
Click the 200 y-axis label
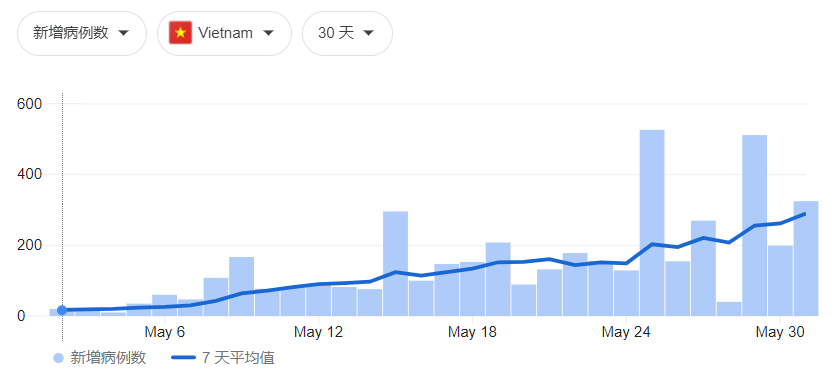(x=28, y=245)
